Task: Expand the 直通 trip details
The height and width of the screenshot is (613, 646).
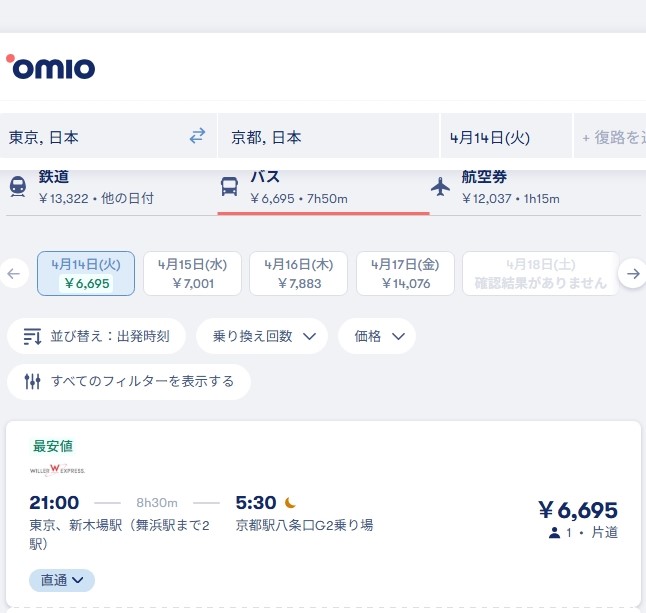Action: (62, 579)
